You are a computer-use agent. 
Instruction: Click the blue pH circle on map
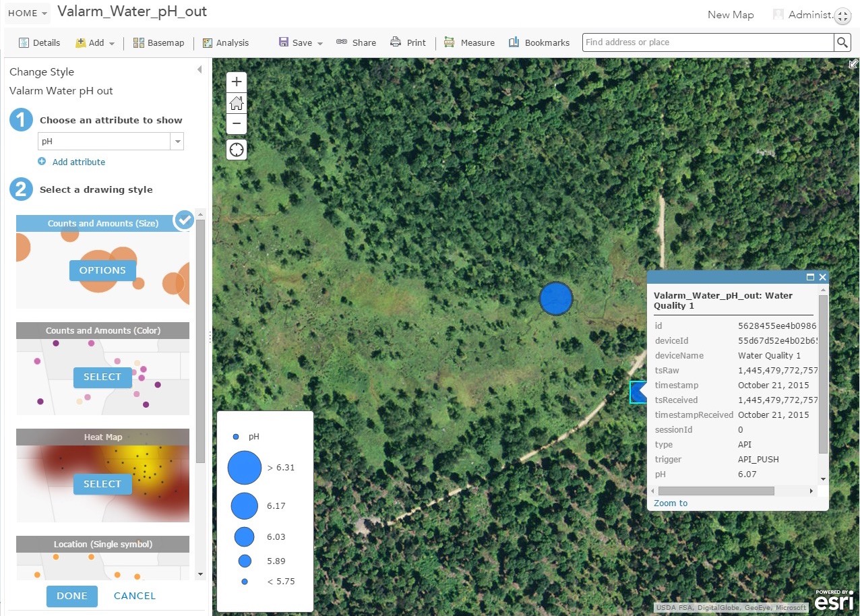coord(556,299)
